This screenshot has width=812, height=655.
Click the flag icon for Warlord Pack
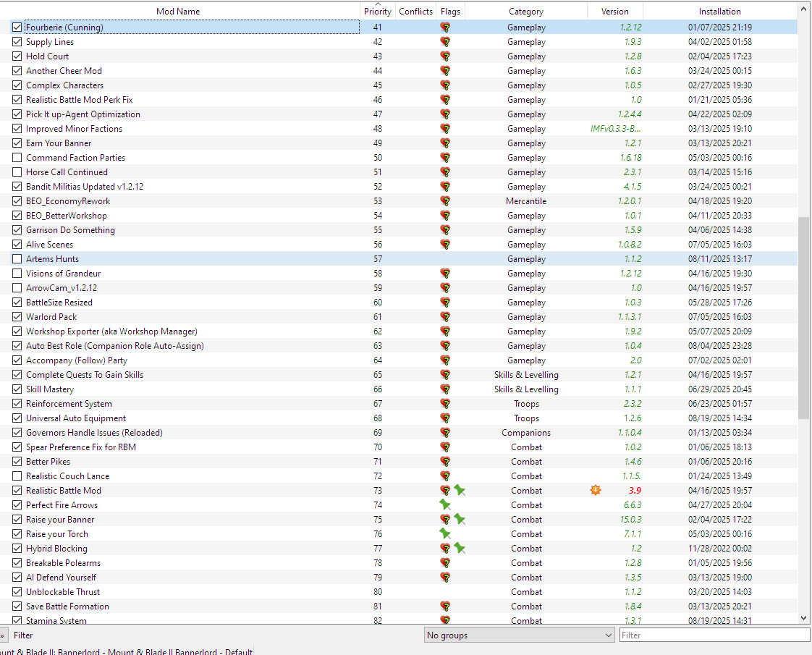coord(445,317)
